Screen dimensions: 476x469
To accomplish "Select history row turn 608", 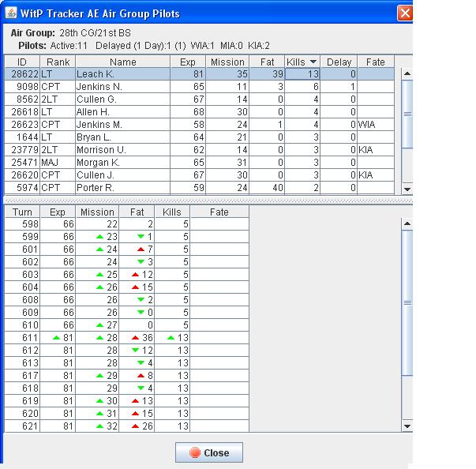I will (126, 299).
